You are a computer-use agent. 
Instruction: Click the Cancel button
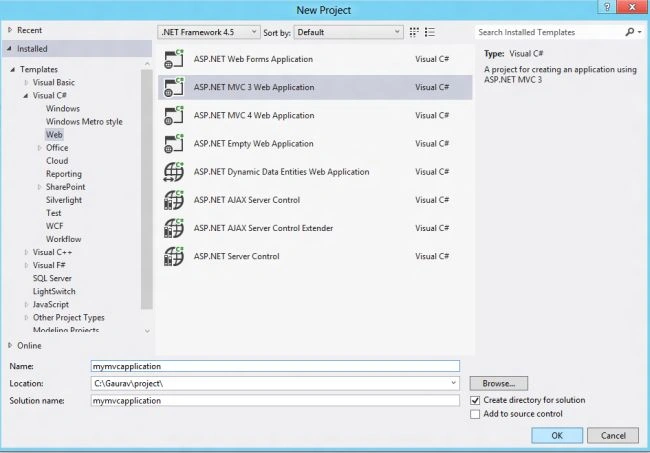(x=613, y=436)
